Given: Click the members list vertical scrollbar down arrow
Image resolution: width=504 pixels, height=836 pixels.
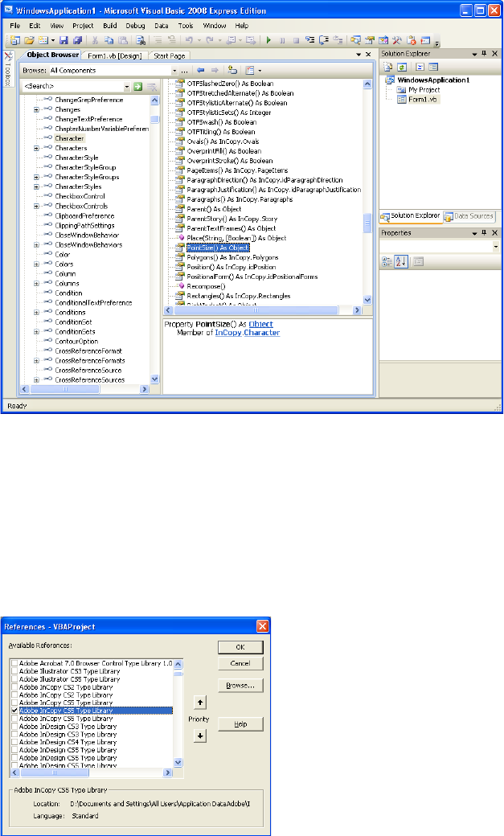Looking at the screenshot, I should pyautogui.click(x=367, y=300).
